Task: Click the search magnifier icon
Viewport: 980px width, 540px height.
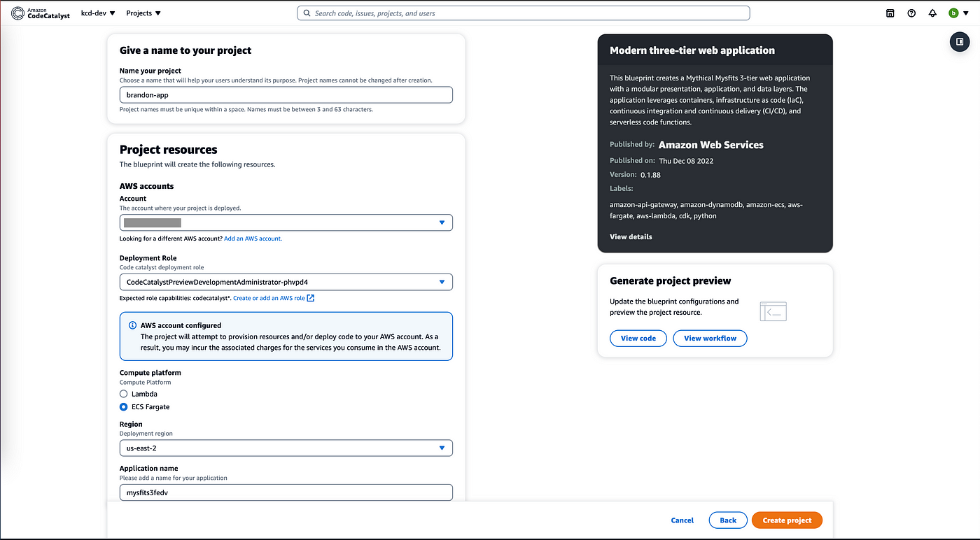Action: (x=307, y=13)
